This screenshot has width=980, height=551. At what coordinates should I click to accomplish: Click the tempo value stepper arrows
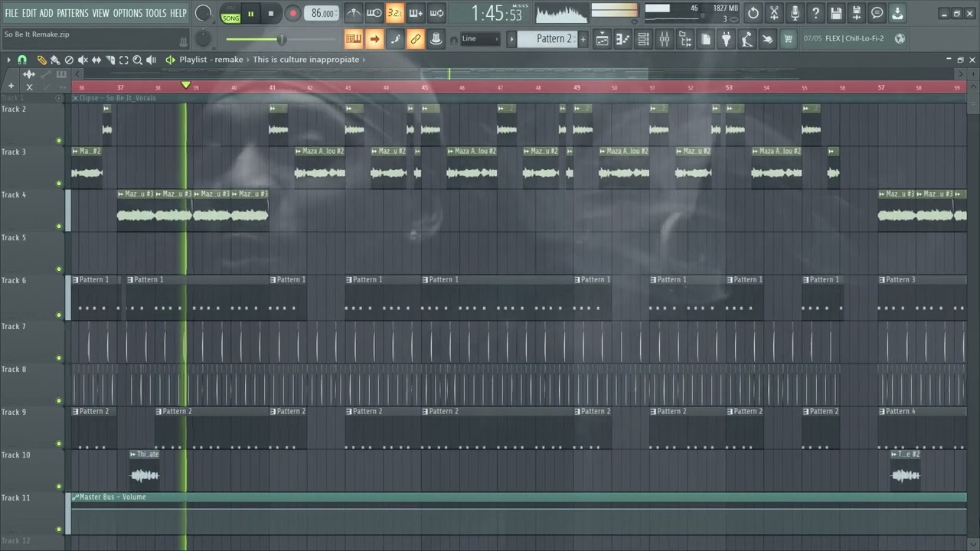(x=337, y=13)
